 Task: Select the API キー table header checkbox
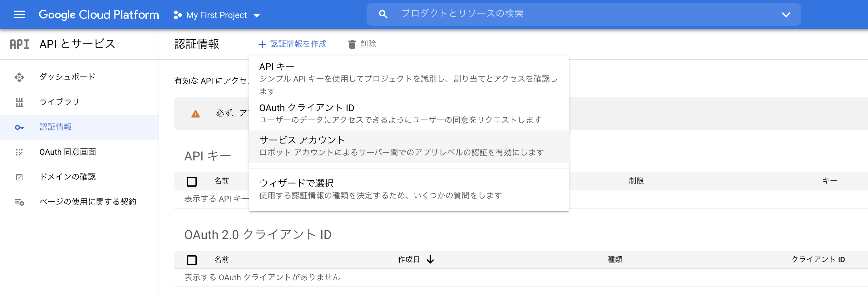[191, 181]
